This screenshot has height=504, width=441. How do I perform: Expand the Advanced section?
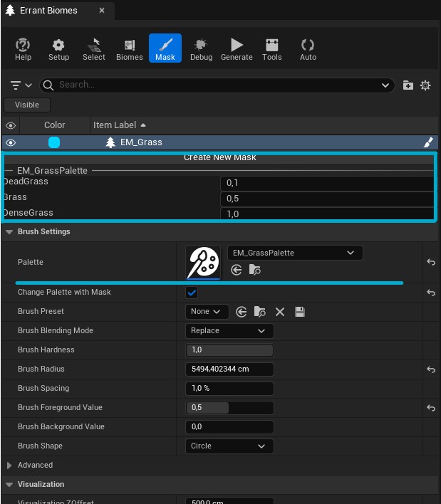[9, 465]
